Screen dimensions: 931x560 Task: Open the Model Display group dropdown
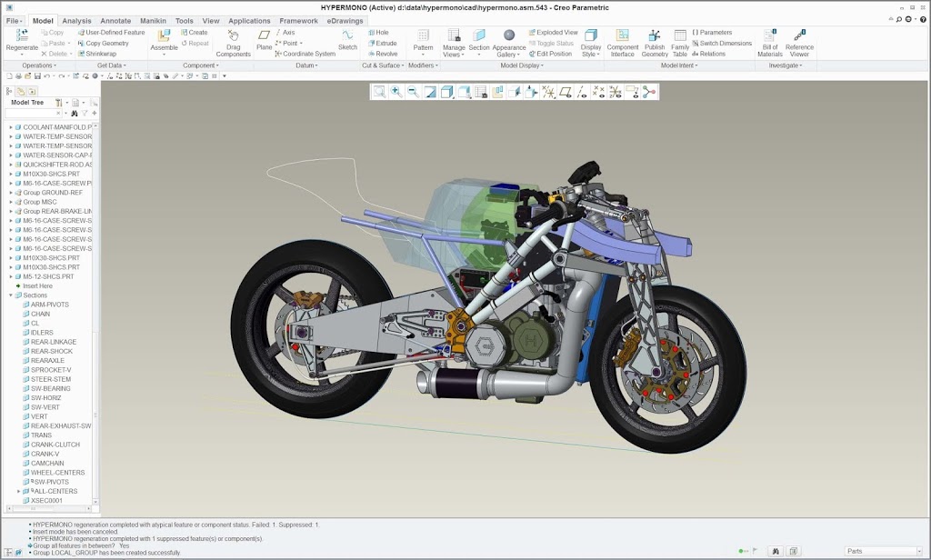pyautogui.click(x=522, y=65)
